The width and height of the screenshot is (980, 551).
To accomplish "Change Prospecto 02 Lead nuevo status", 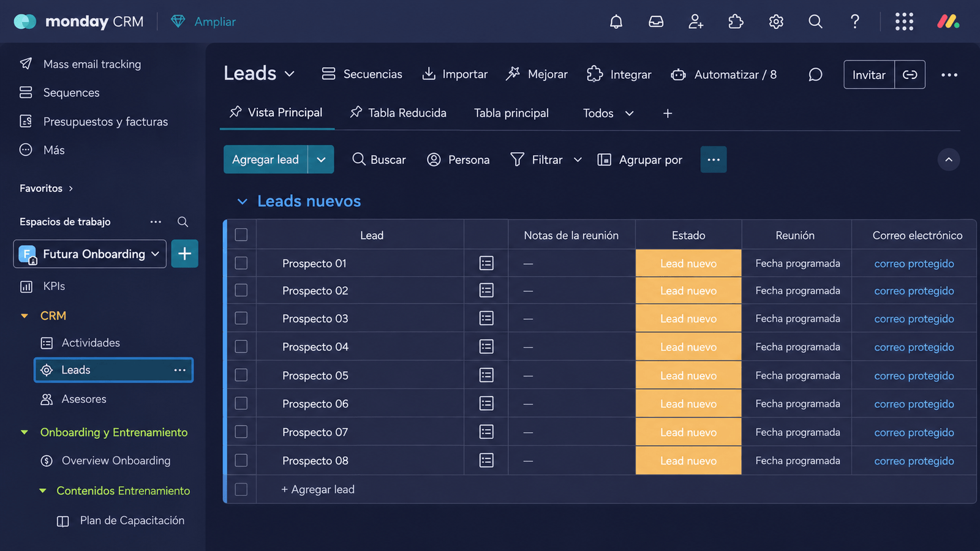I will pyautogui.click(x=688, y=291).
